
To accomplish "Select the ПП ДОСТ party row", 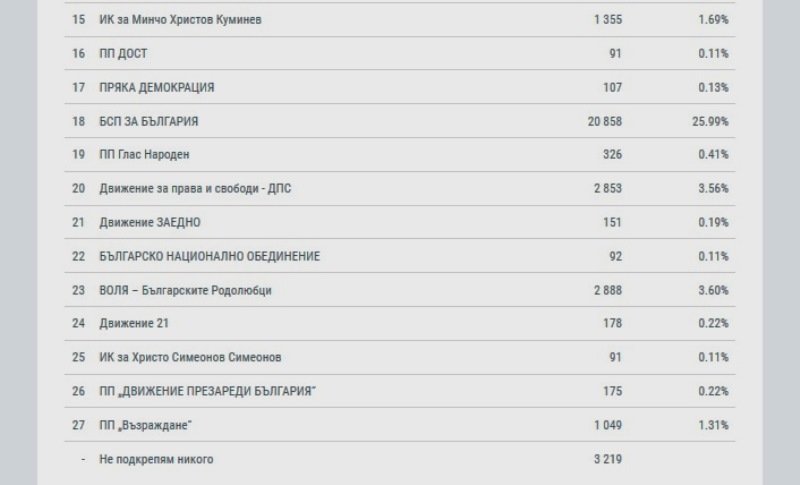I will (x=399, y=54).
